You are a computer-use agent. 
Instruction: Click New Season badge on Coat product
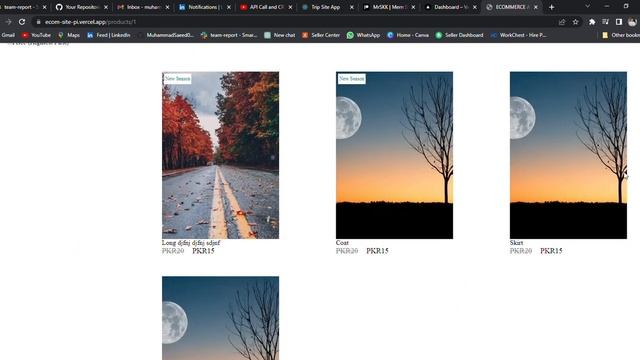(351, 78)
